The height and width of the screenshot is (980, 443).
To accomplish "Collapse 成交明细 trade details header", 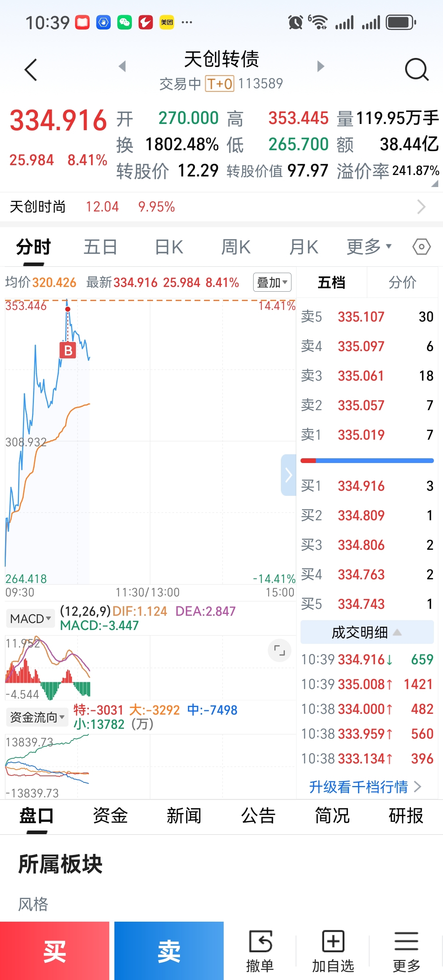I will 367,632.
